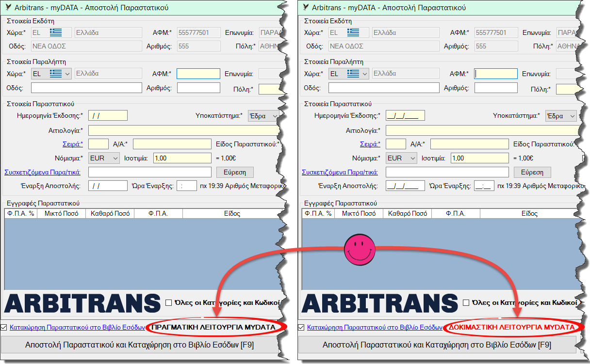Focus the Ημερομηνία Έκδοσης date field in right window
Image resolution: width=590 pixels, height=364 pixels.
pyautogui.click(x=405, y=116)
